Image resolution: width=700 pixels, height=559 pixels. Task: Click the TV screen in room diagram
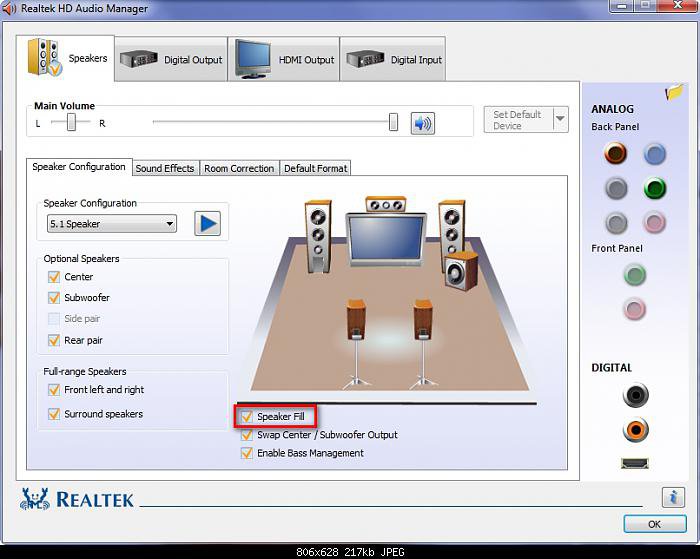pos(386,238)
